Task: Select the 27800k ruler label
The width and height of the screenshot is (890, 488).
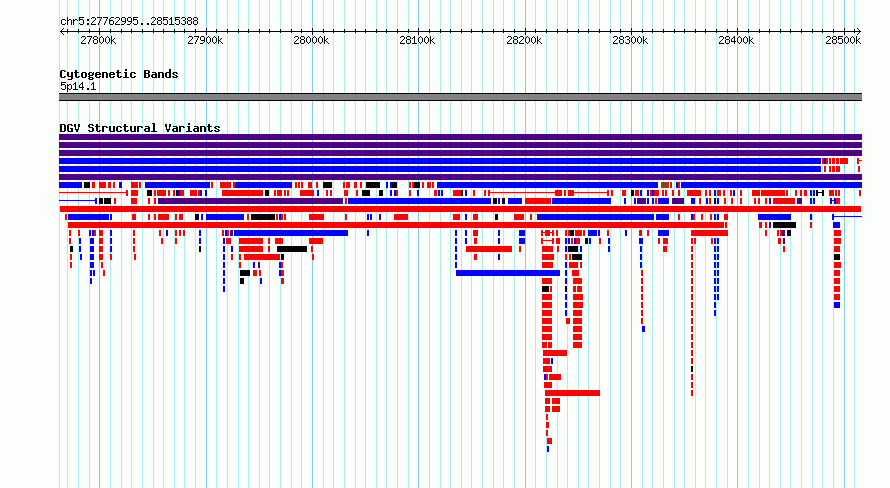Action: click(98, 40)
